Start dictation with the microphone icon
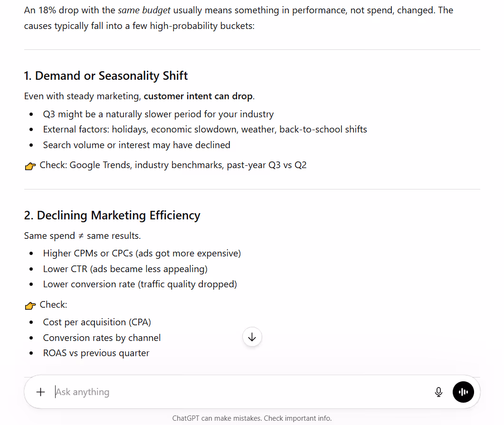 pos(438,392)
